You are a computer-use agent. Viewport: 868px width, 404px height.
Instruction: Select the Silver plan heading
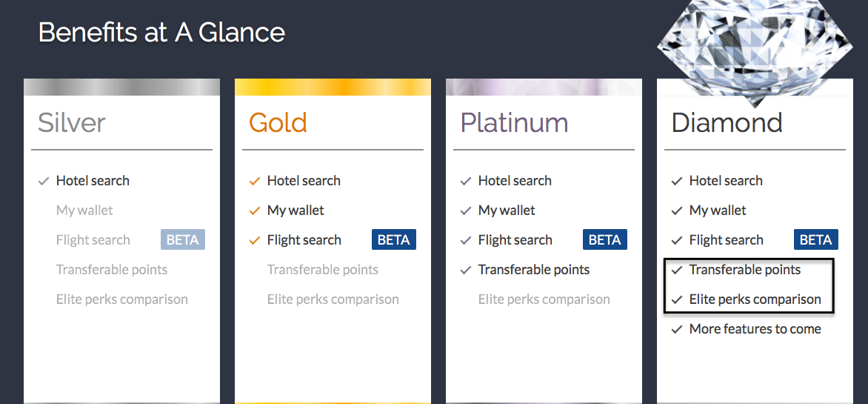(x=71, y=122)
